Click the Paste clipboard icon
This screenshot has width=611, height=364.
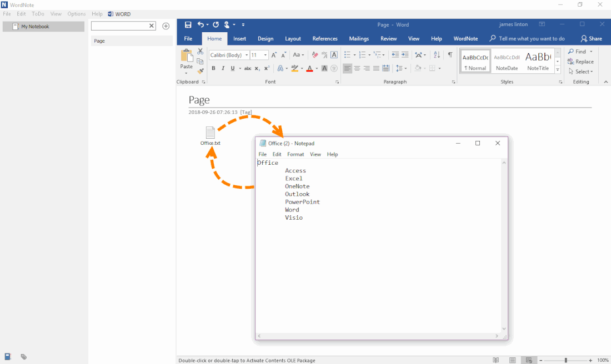(x=187, y=55)
